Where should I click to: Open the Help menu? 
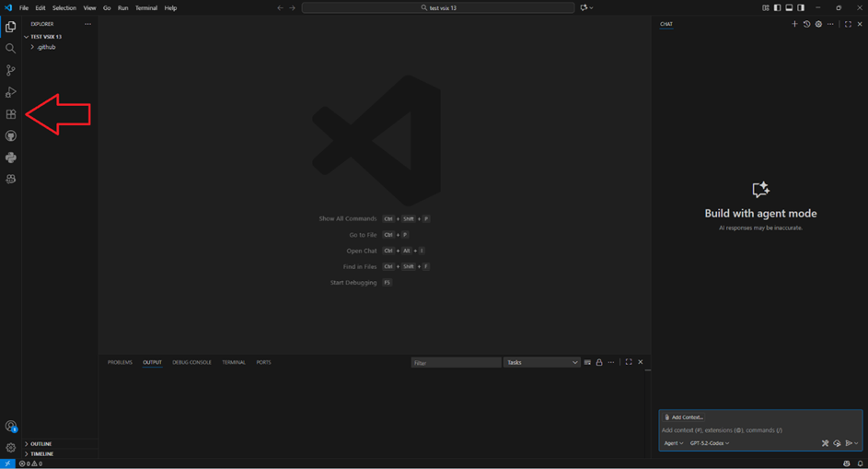pyautogui.click(x=170, y=7)
